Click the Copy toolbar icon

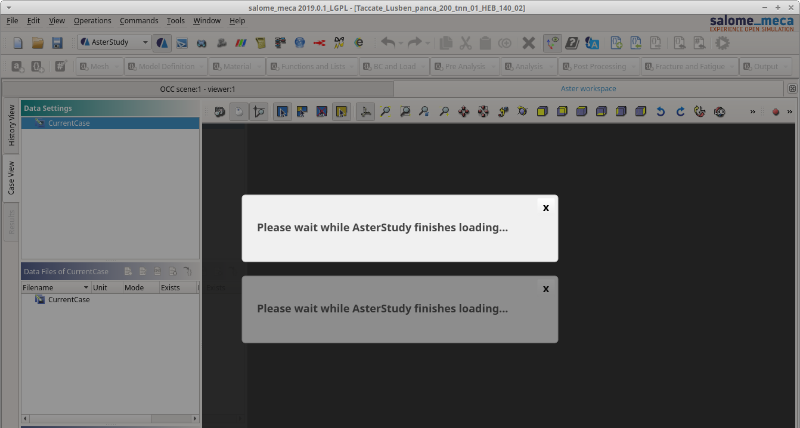point(446,43)
